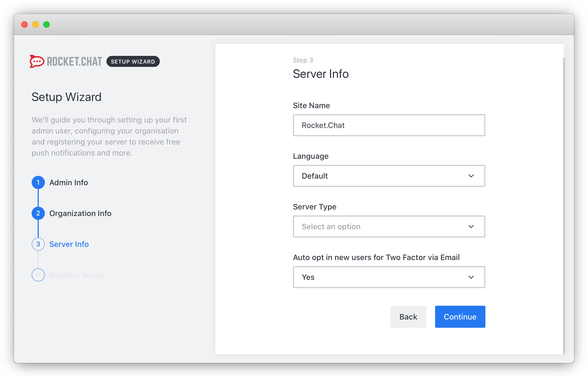Viewport: 588px width, 377px height.
Task: Click the Setup Wizard badge
Action: pyautogui.click(x=133, y=61)
